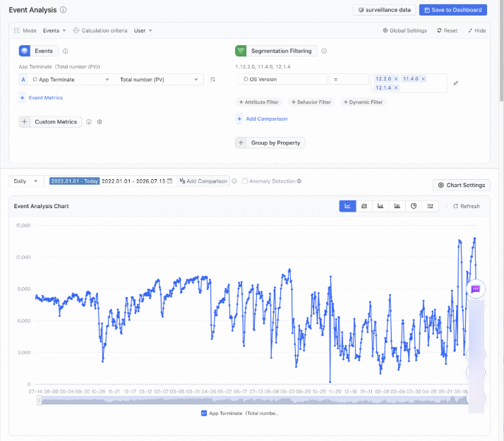Expand the Daily granularity dropdown
The width and height of the screenshot is (504, 441).
[x=25, y=181]
